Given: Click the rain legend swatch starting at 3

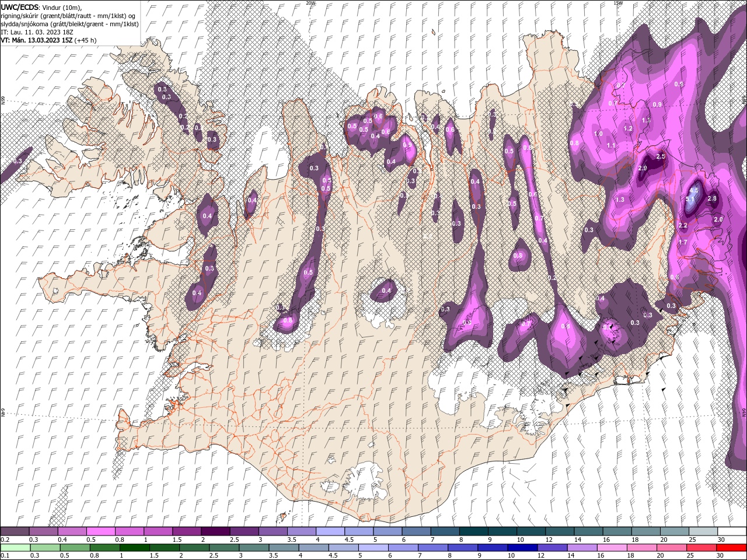Looking at the screenshot, I should pos(254,548).
